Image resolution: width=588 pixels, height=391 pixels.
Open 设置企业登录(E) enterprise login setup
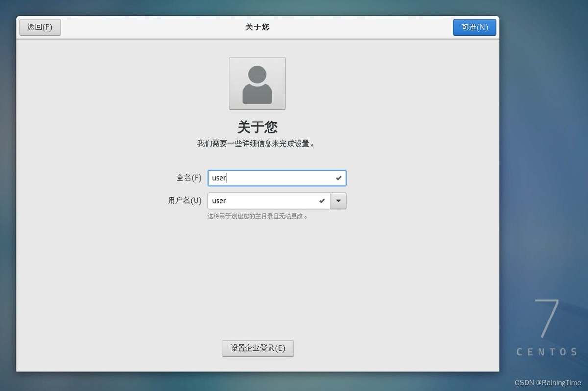coord(258,348)
